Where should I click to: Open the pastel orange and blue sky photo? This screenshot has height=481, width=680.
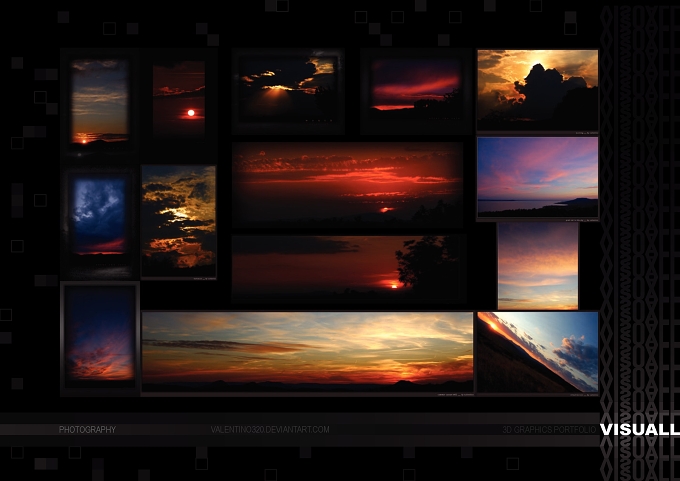(538, 266)
